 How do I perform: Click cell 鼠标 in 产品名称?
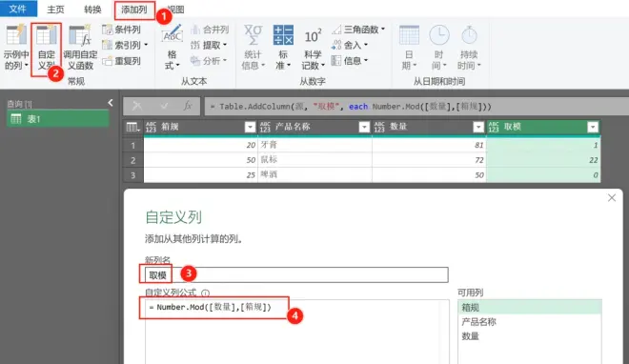[314, 160]
